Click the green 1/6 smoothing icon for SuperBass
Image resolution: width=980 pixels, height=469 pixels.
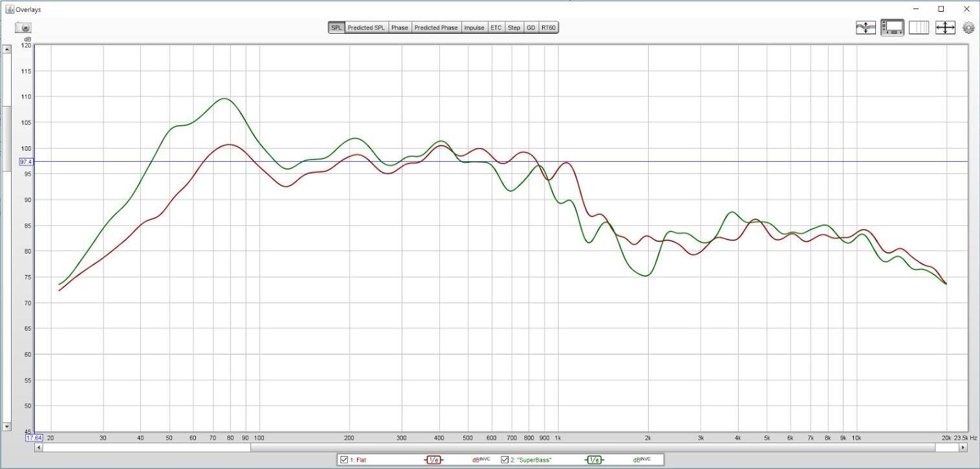pos(594,460)
